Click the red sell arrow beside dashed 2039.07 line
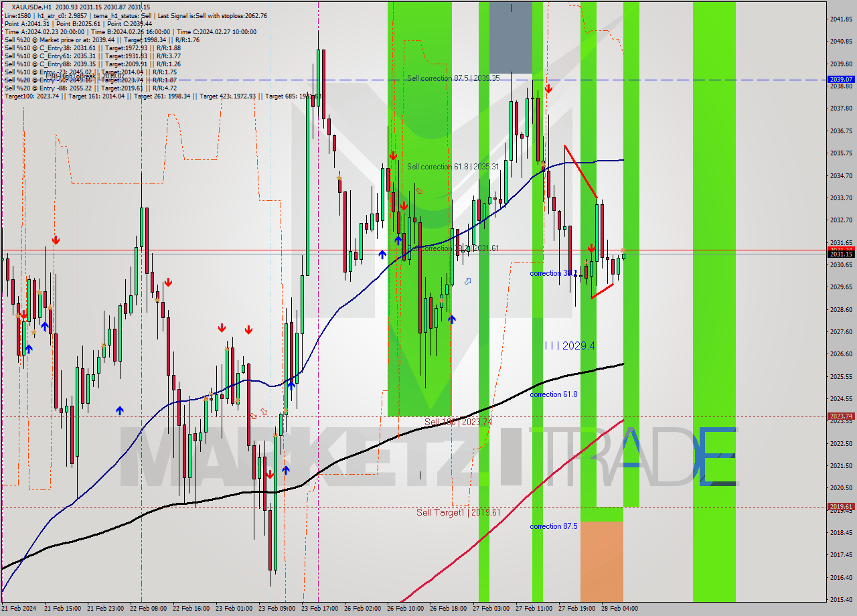Image resolution: width=857 pixels, height=616 pixels. pos(548,88)
